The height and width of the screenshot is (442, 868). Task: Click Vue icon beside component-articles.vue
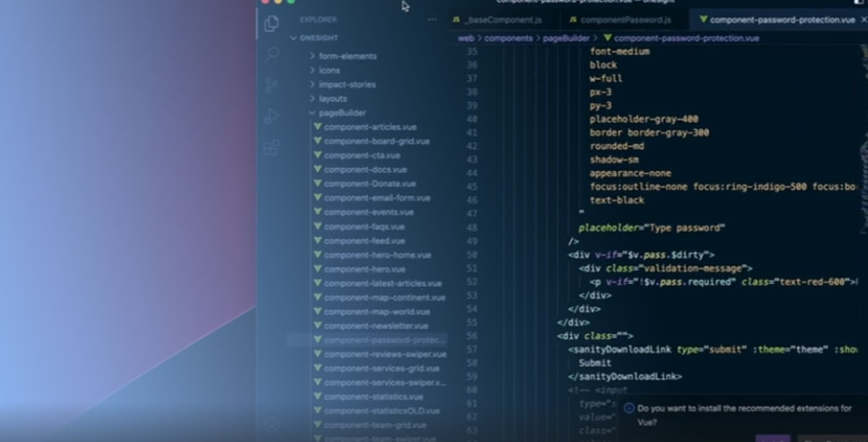(x=318, y=126)
